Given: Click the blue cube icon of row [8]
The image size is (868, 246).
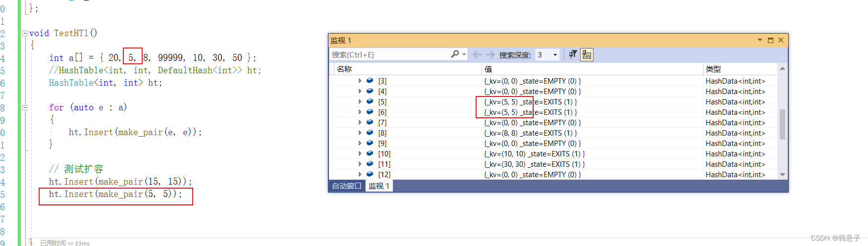Looking at the screenshot, I should 370,133.
